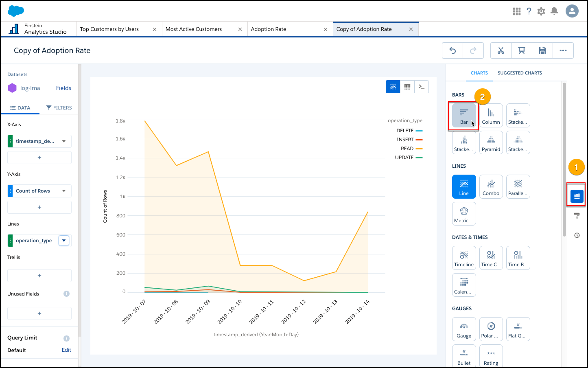Image resolution: width=588 pixels, height=368 pixels.
Task: Switch to table view mode
Action: (407, 87)
